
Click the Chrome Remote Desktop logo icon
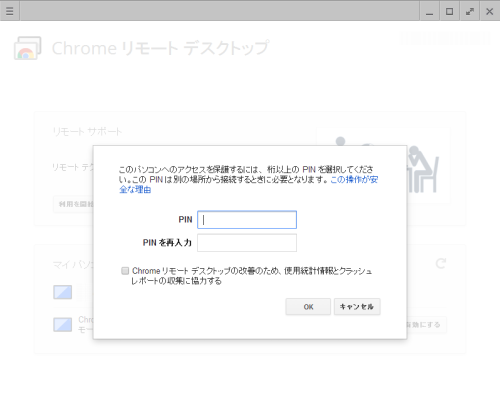[x=28, y=48]
